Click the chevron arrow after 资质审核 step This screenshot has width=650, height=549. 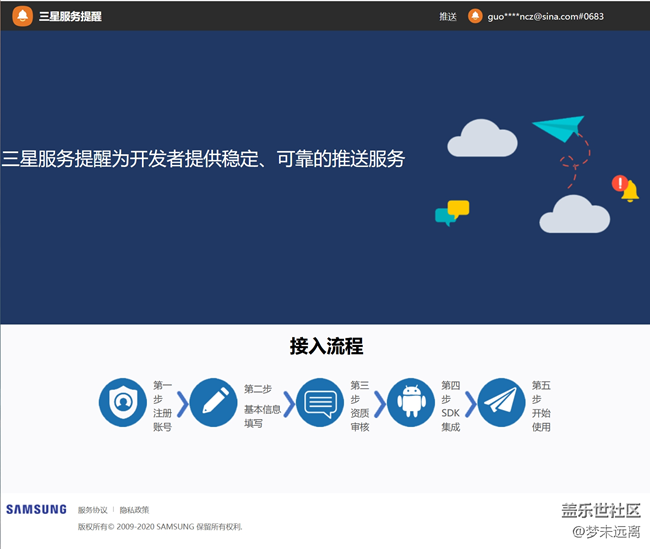(380, 404)
